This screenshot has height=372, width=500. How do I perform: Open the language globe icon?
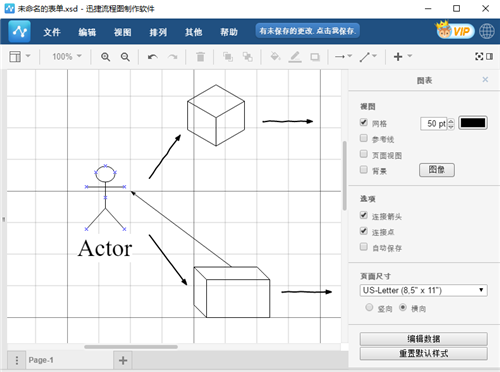tap(487, 31)
